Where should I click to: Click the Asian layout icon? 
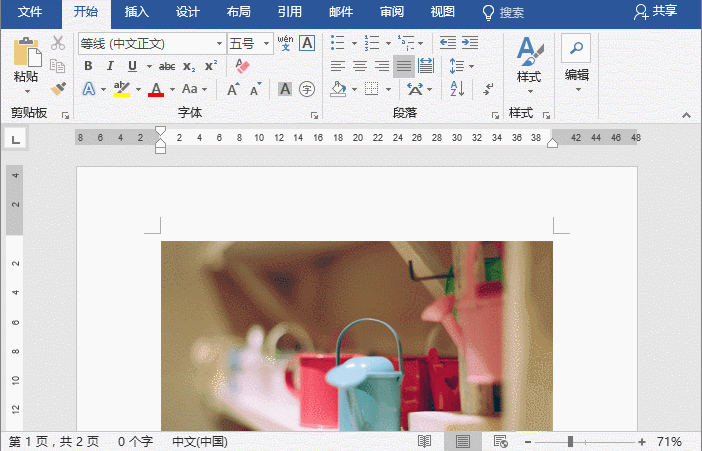[415, 89]
